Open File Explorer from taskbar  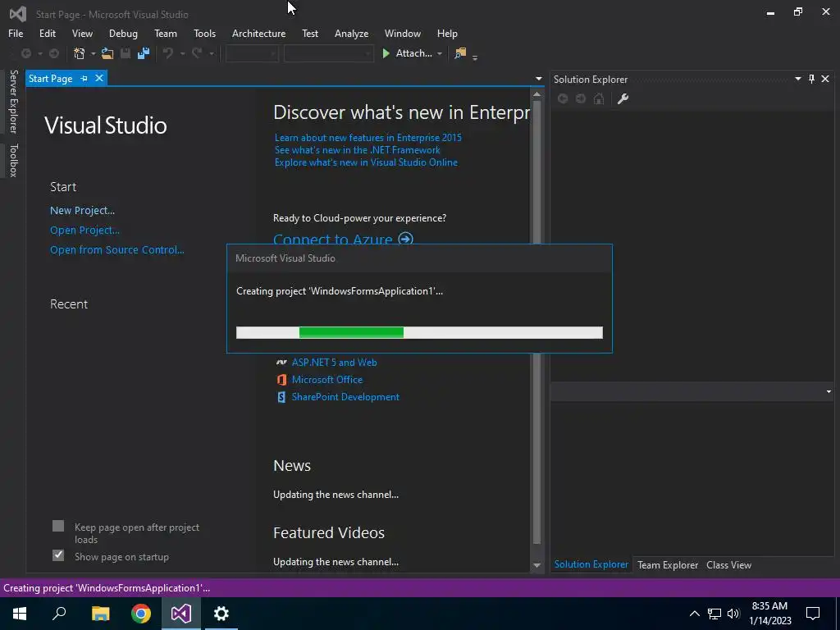click(100, 614)
